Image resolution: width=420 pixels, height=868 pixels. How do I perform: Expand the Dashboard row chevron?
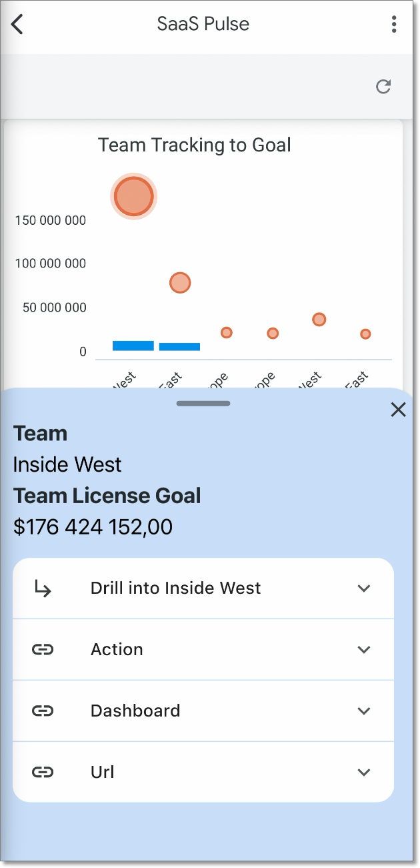point(364,711)
